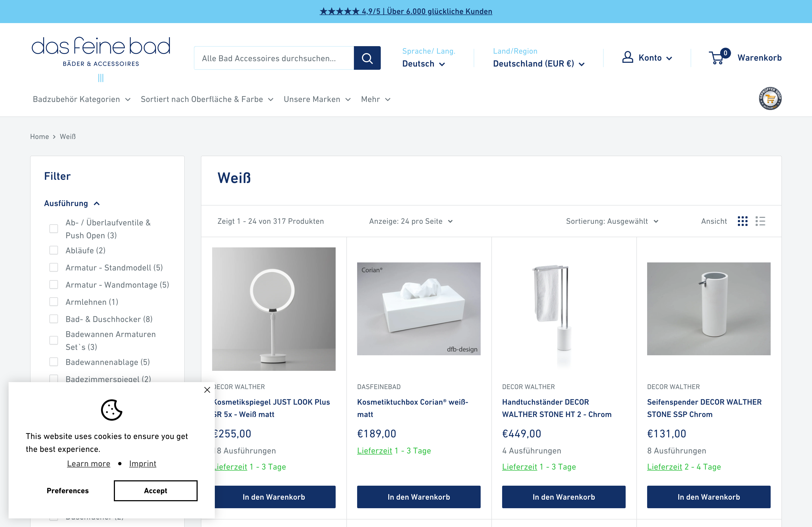The width and height of the screenshot is (812, 527).
Task: Check the Abläufe (2) filter checkbox
Action: point(53,251)
